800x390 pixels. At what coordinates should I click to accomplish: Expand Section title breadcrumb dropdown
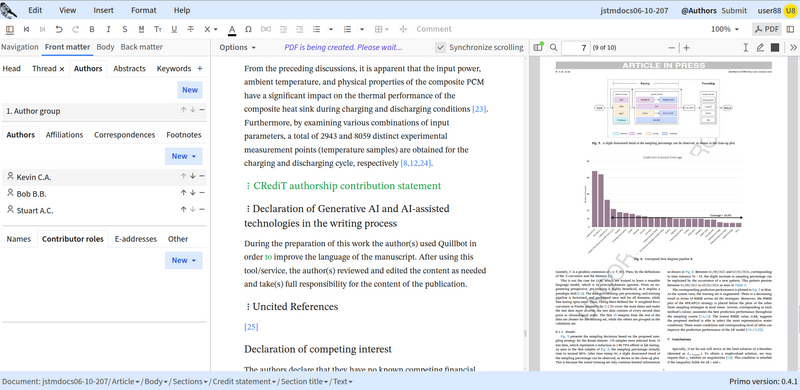327,382
